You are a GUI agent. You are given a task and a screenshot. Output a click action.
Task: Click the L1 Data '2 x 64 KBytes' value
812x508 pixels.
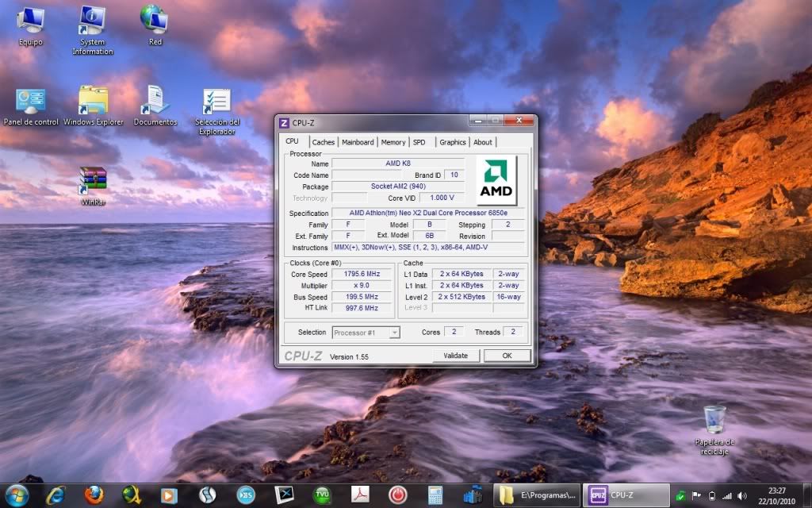[462, 274]
